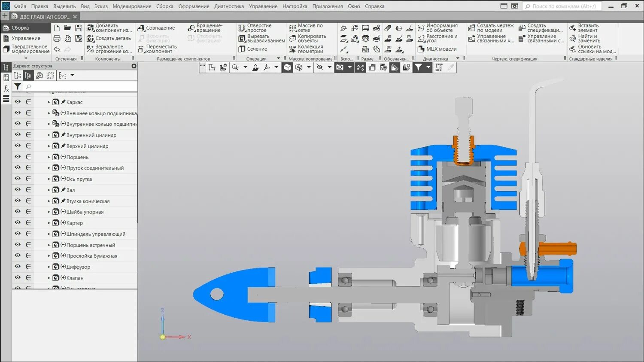Click the New document icon
Viewport: 644px width, 362px height.
point(57,28)
